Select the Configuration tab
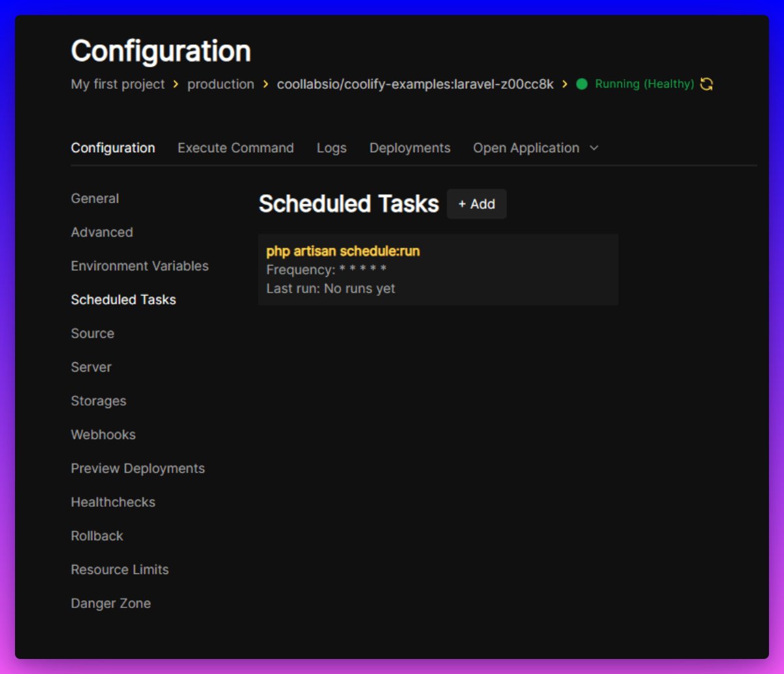Image resolution: width=784 pixels, height=674 pixels. (112, 148)
